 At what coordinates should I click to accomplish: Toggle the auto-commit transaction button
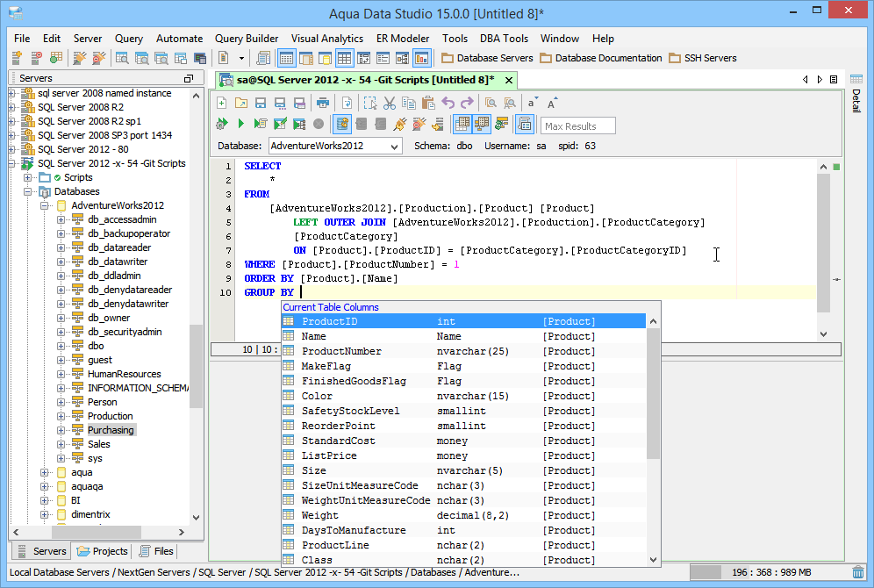[x=343, y=124]
